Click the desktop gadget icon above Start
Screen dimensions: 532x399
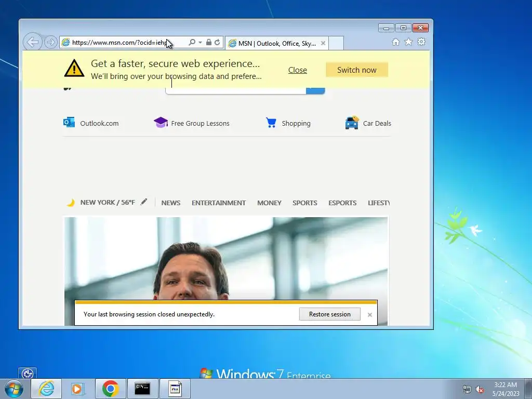point(28,373)
